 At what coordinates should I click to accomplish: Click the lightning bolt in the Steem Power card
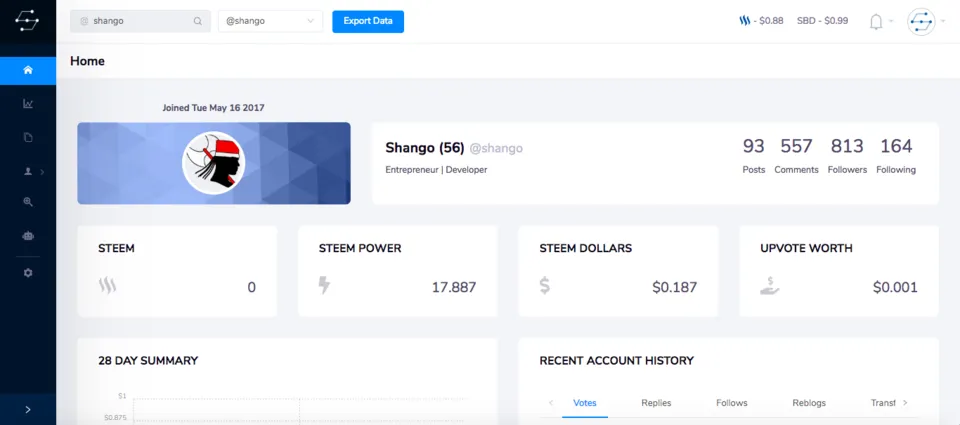coord(324,285)
